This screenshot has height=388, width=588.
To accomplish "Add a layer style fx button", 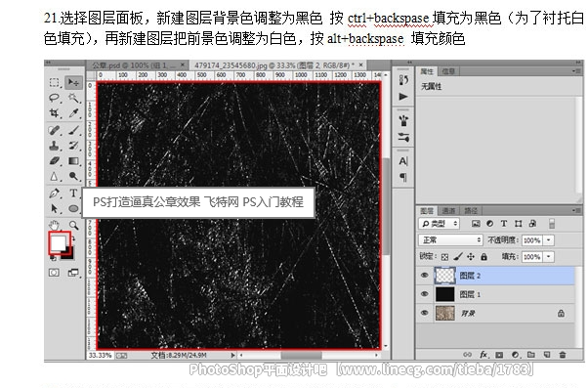I will (x=483, y=355).
